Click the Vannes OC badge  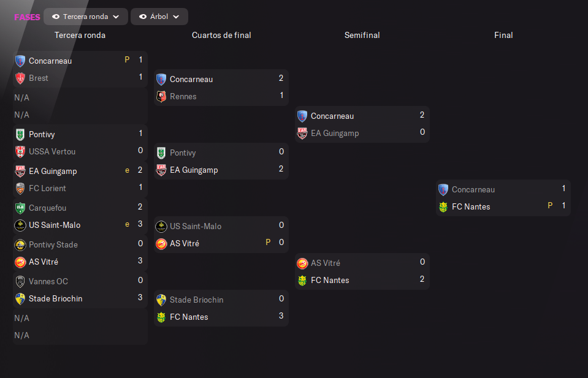20,281
